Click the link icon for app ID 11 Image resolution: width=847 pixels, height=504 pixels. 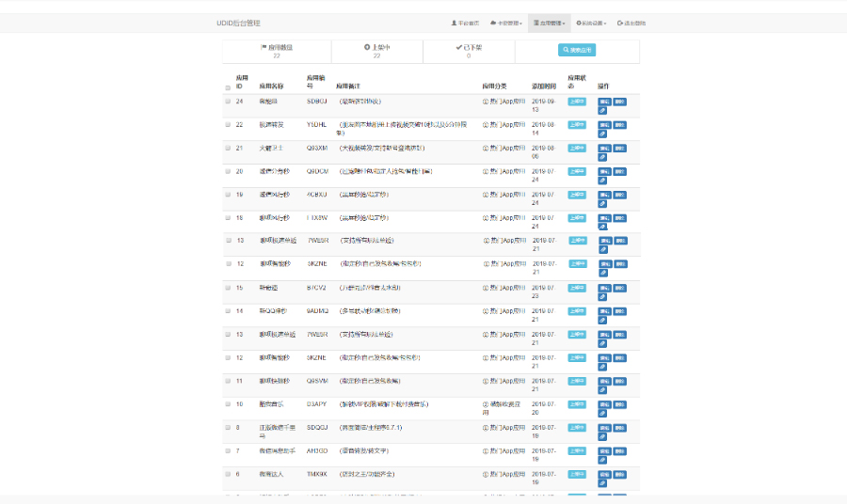[x=602, y=391]
